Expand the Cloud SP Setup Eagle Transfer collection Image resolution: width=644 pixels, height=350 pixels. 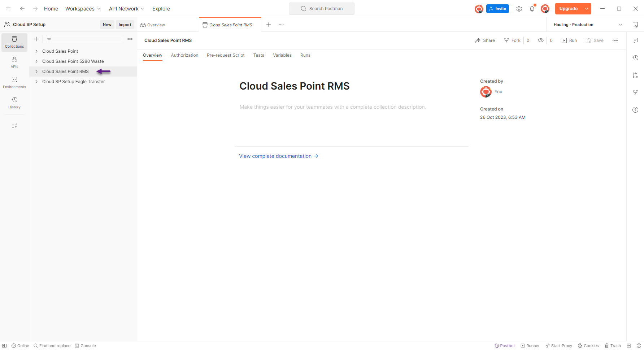click(x=36, y=82)
